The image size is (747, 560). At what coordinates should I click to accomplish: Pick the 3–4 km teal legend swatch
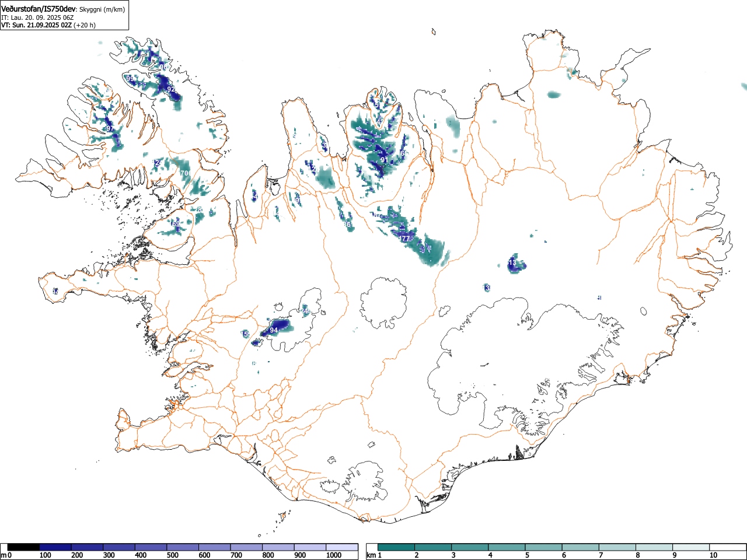[470, 547]
